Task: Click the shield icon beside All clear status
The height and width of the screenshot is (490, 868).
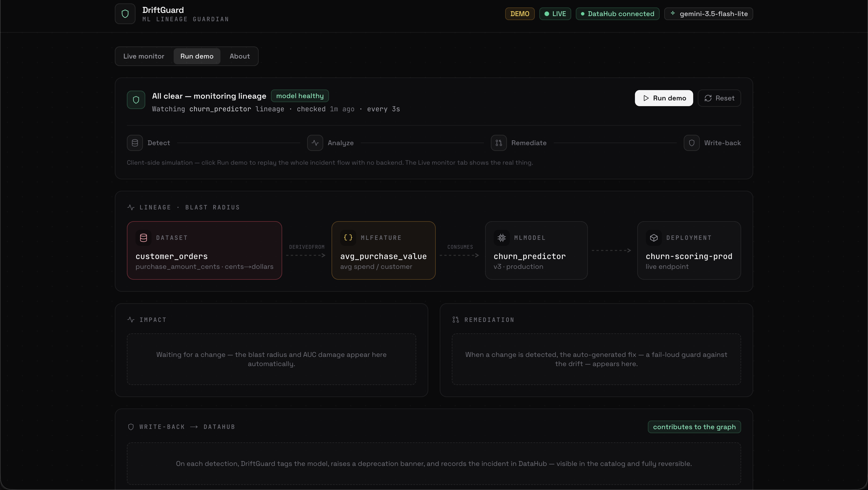Action: tap(136, 100)
